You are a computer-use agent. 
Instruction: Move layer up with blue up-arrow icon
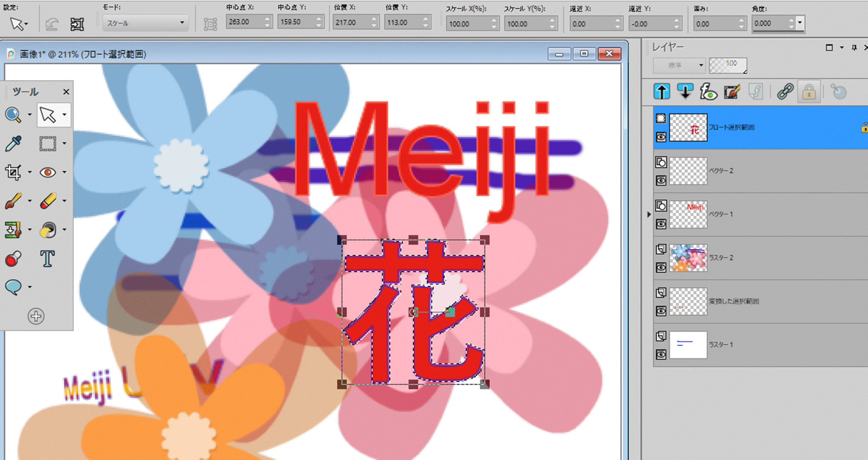pyautogui.click(x=662, y=92)
